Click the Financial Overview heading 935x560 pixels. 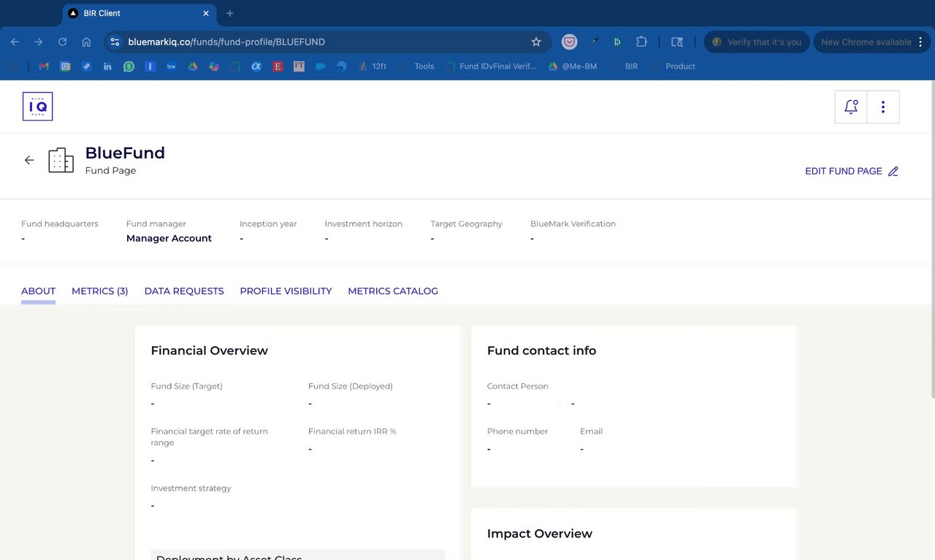tap(210, 350)
